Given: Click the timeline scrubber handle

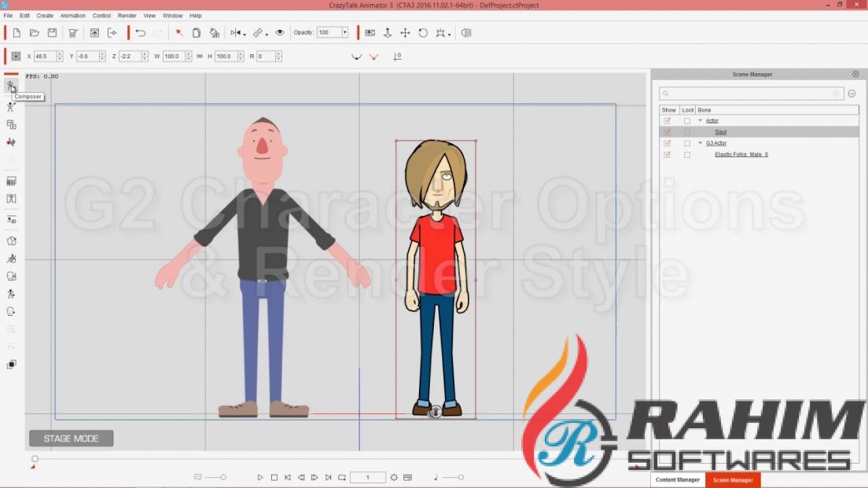Looking at the screenshot, I should (35, 459).
